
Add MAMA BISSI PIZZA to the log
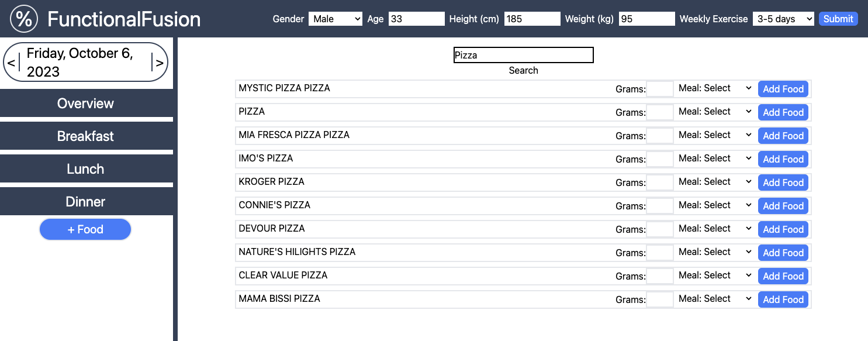click(x=783, y=299)
